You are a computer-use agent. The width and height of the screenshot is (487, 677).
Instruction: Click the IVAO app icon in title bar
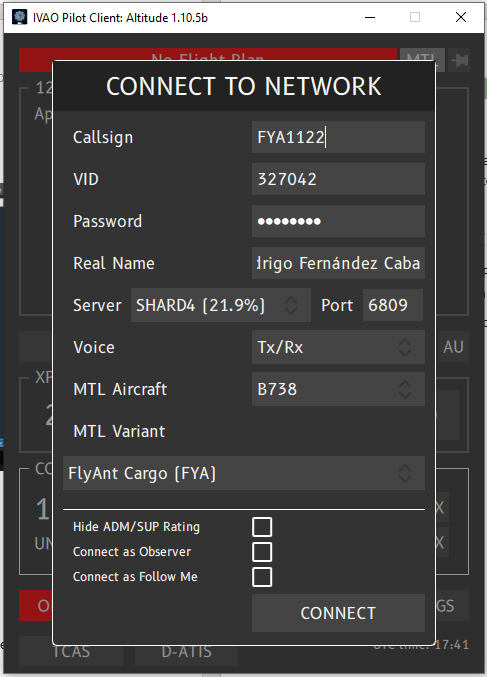click(x=19, y=17)
